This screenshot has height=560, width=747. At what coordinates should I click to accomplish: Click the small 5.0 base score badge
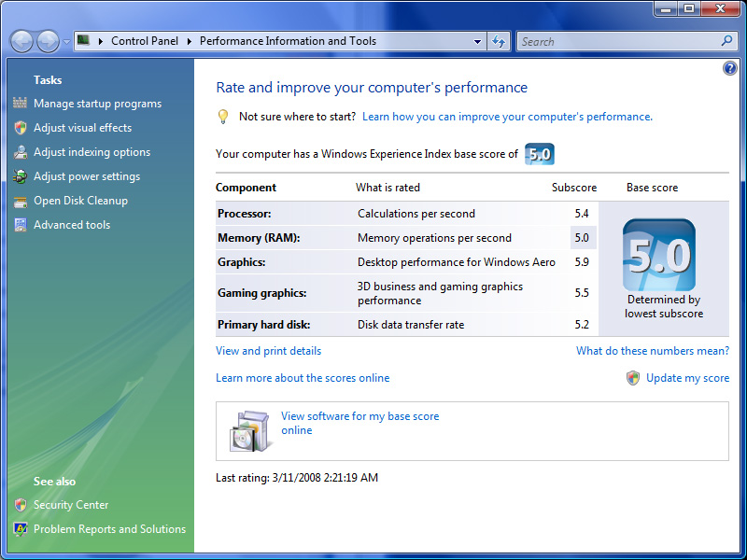click(x=540, y=154)
